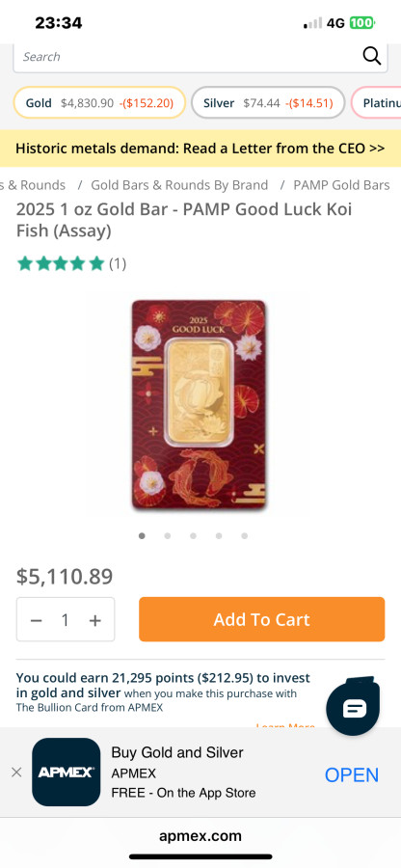The width and height of the screenshot is (401, 868).
Task: Open the live chat bubble icon
Action: [354, 707]
